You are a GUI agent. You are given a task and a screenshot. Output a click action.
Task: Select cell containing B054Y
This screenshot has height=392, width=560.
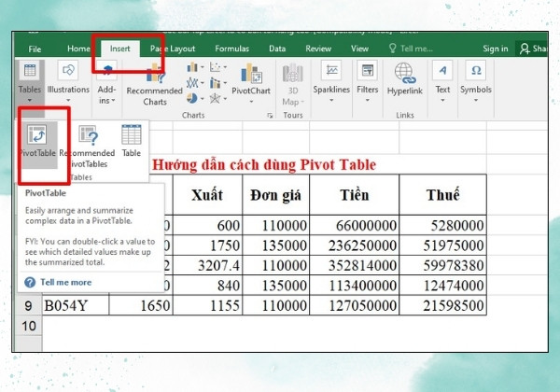pos(76,305)
